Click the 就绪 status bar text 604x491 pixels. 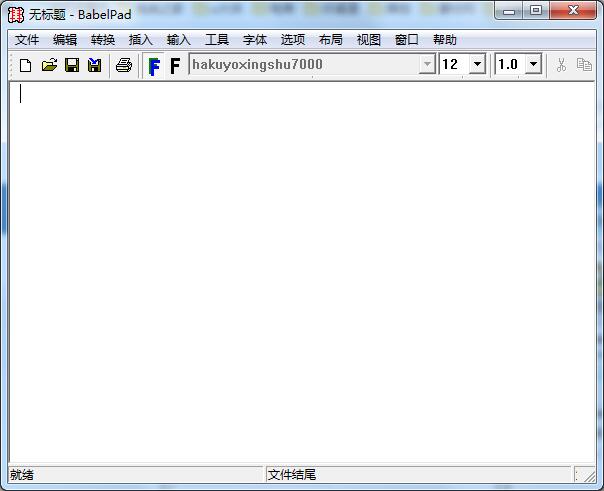tap(22, 474)
